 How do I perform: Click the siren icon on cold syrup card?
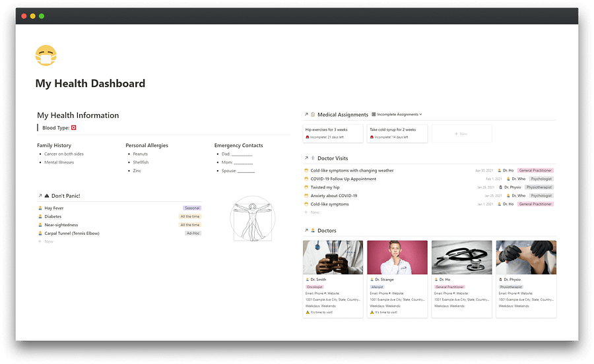372,137
